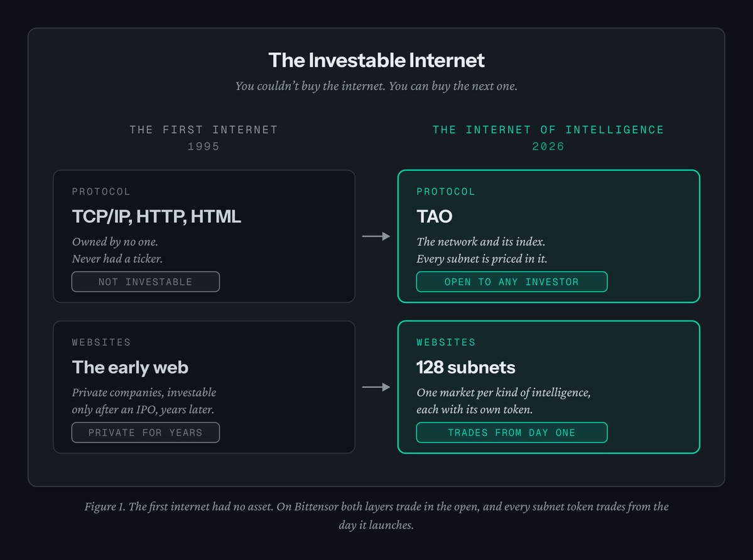The width and height of the screenshot is (753, 560).
Task: Click the arrow between the Protocol cards
Action: click(376, 236)
